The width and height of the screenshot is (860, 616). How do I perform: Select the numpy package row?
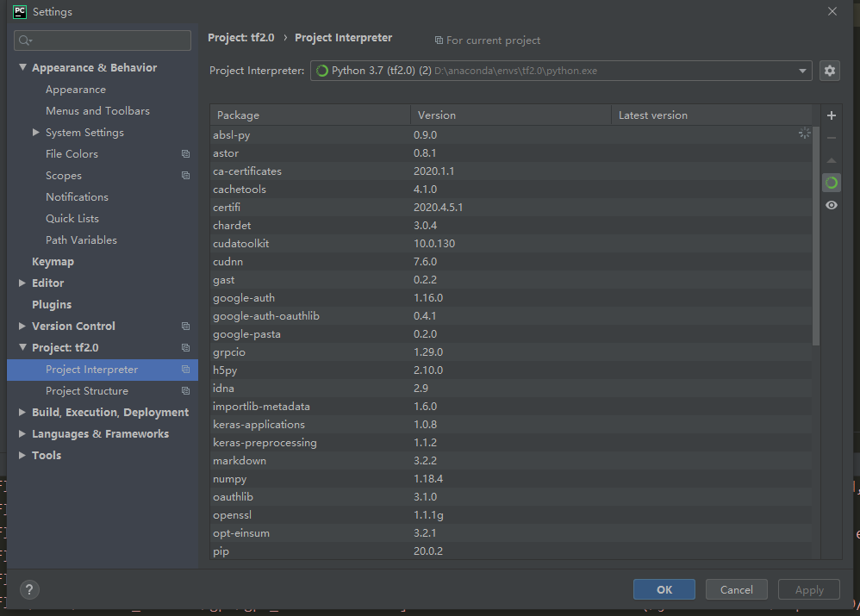(511, 479)
